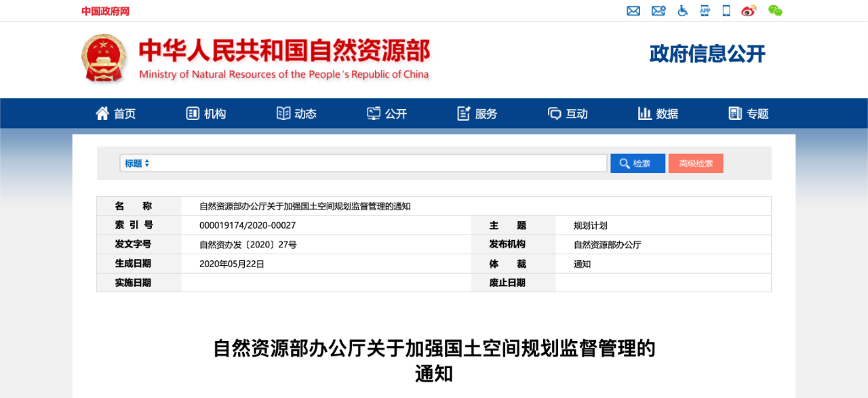
Task: Go to 首页 in navigation bar
Action: pyautogui.click(x=116, y=113)
